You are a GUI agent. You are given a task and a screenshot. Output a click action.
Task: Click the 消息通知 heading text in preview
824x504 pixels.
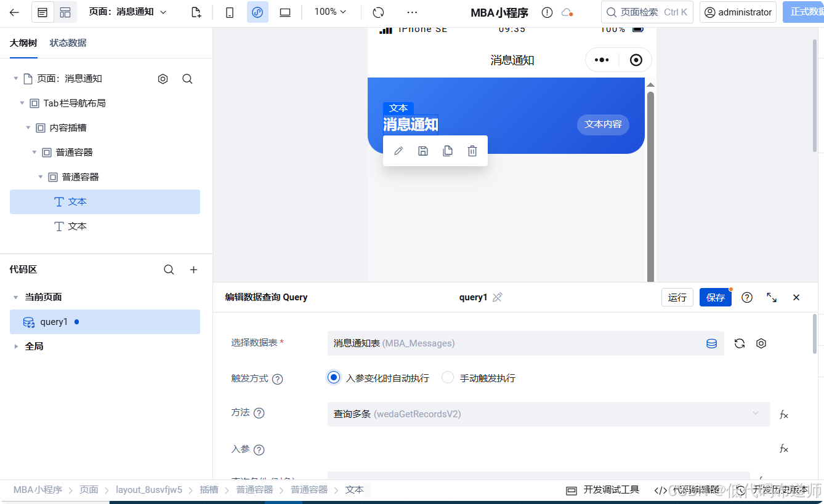pos(411,124)
